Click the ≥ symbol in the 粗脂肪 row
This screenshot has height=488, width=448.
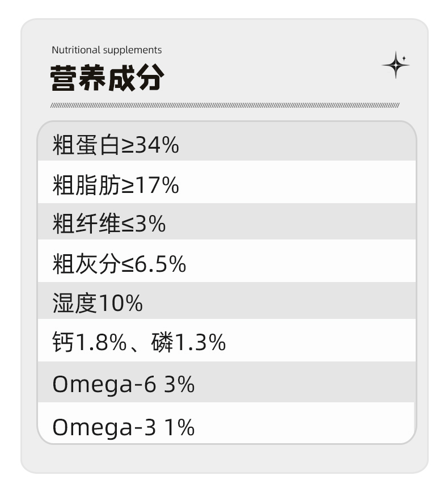point(127,186)
